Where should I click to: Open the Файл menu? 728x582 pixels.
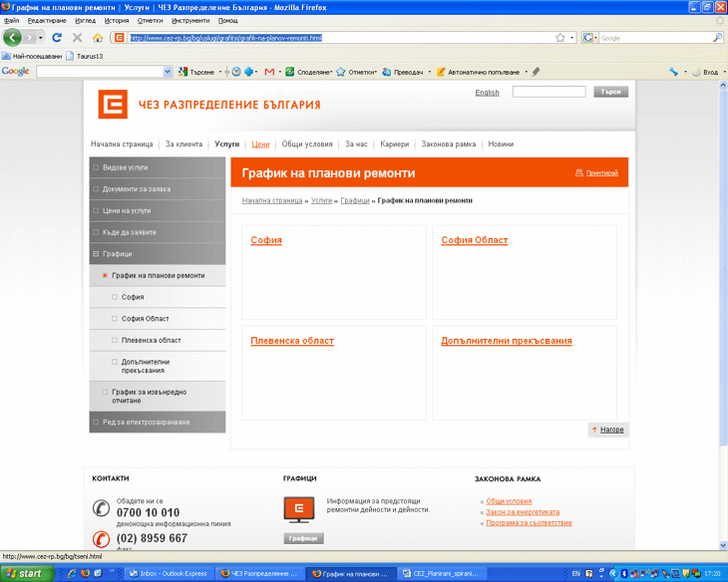[12, 20]
